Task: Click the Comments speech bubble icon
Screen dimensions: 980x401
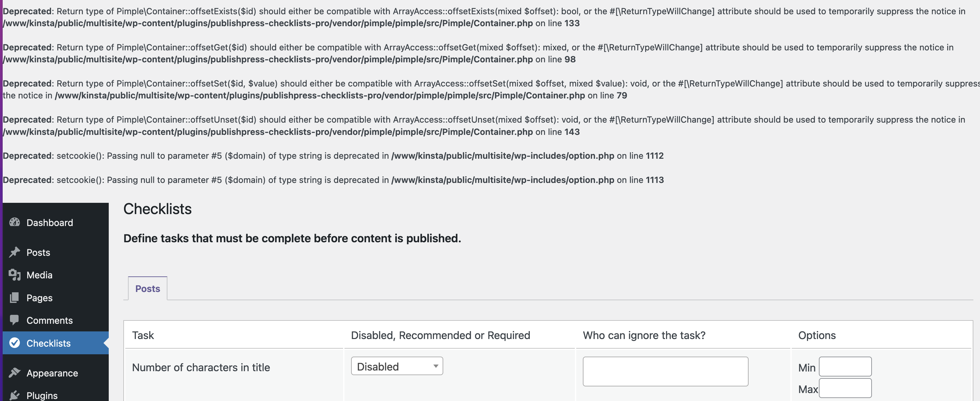Action: 15,320
